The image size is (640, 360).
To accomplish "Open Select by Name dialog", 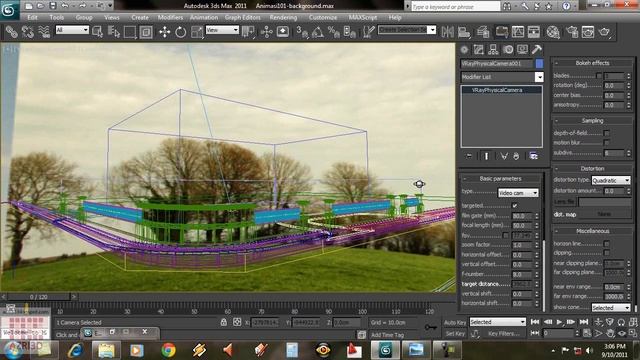I will (x=113, y=32).
